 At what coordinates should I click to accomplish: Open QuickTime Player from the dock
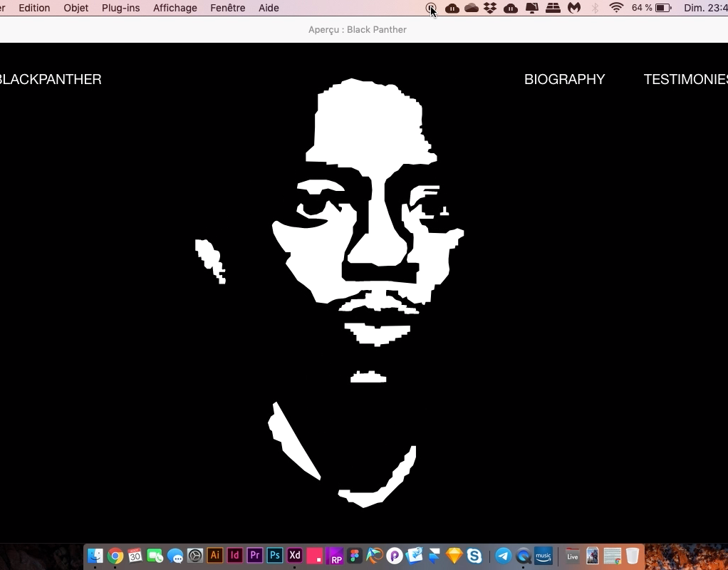click(524, 556)
